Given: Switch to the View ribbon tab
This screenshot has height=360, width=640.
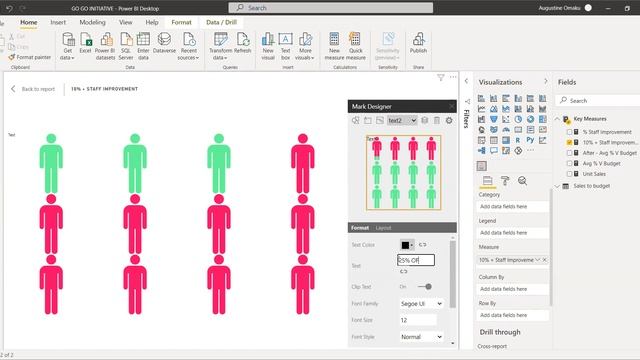Looking at the screenshot, I should [x=125, y=22].
